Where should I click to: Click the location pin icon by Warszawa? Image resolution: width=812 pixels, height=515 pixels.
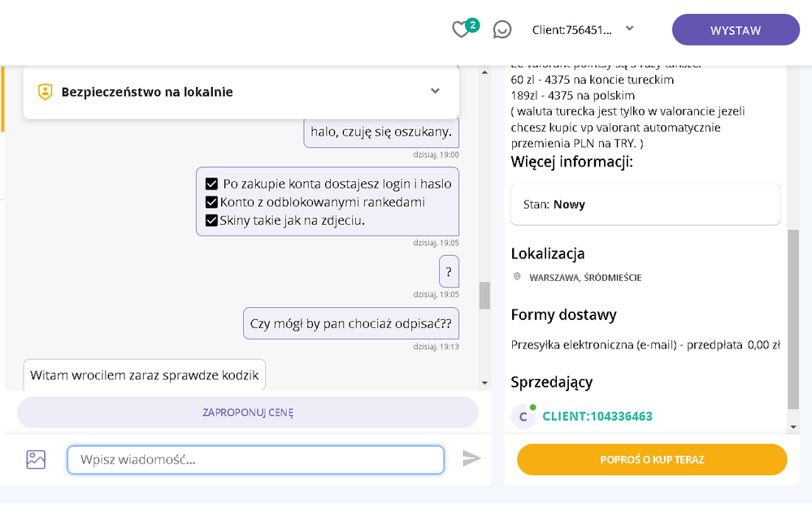point(518,276)
